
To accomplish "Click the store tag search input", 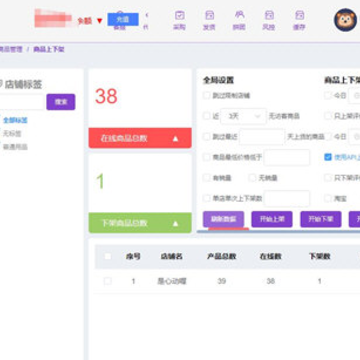I will click(22, 102).
